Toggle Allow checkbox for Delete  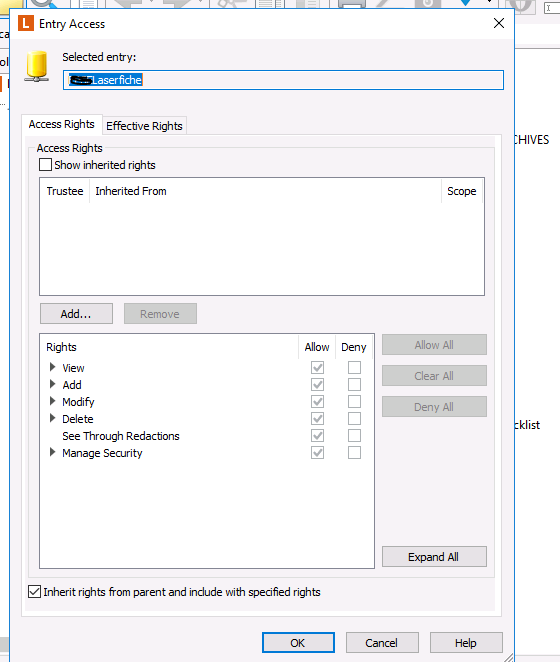(x=317, y=418)
